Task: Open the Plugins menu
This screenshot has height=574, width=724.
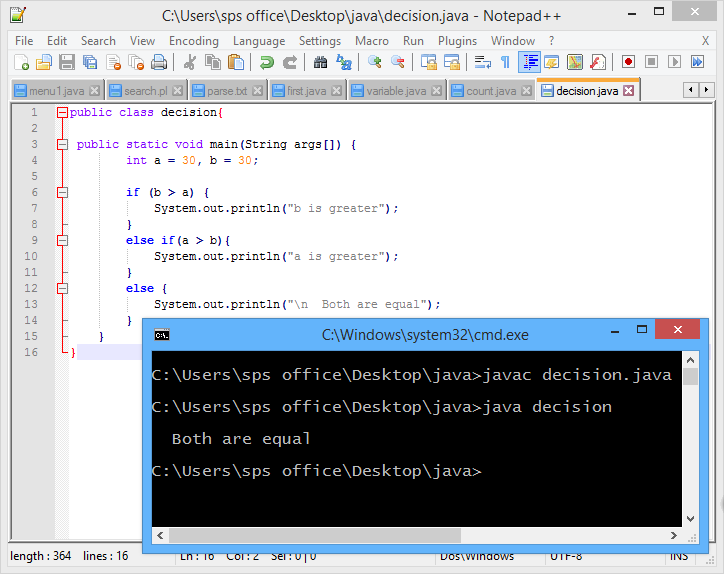Action: click(x=457, y=41)
